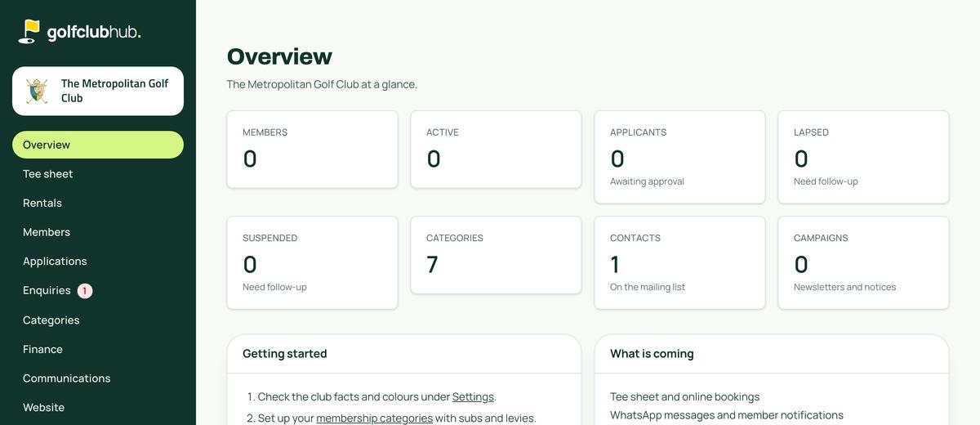Navigate to Members in the sidebar
This screenshot has height=425, width=980.
click(x=98, y=232)
